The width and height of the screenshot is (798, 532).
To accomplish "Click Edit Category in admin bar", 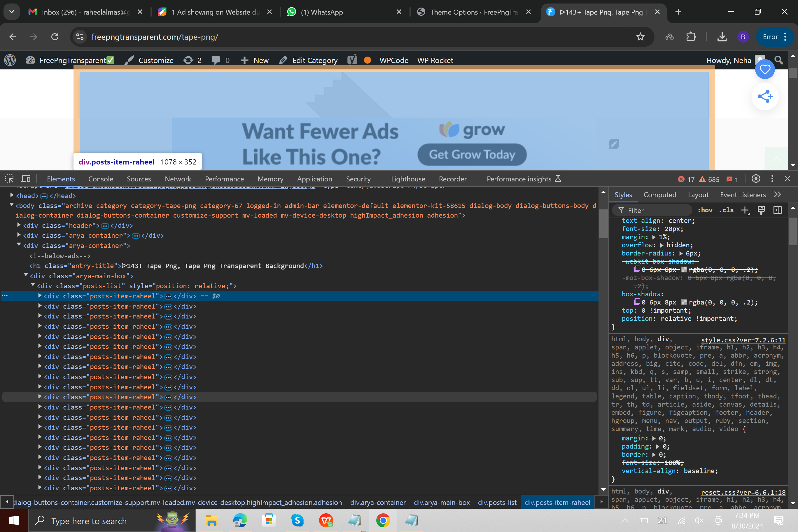I will [x=314, y=60].
